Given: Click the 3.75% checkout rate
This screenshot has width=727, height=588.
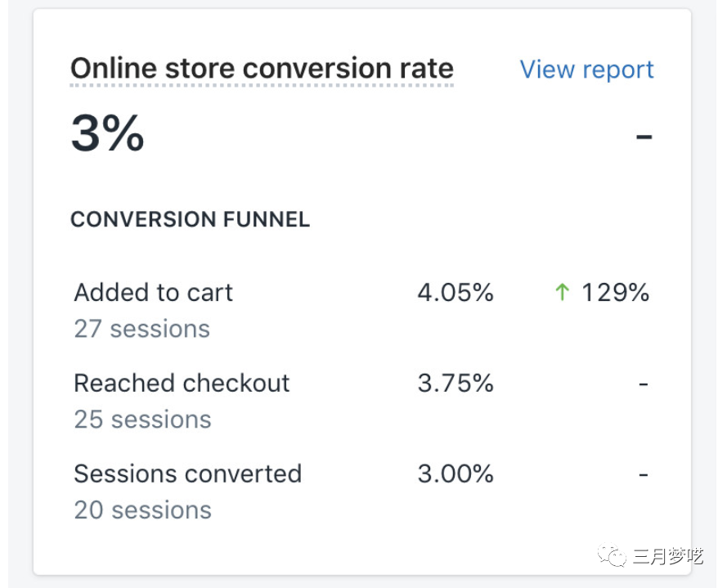Looking at the screenshot, I should pyautogui.click(x=455, y=383).
